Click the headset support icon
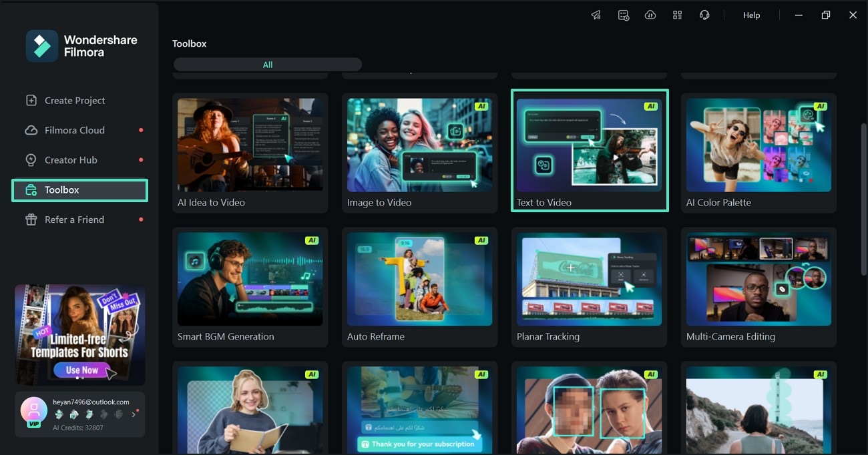The image size is (868, 455). [704, 15]
